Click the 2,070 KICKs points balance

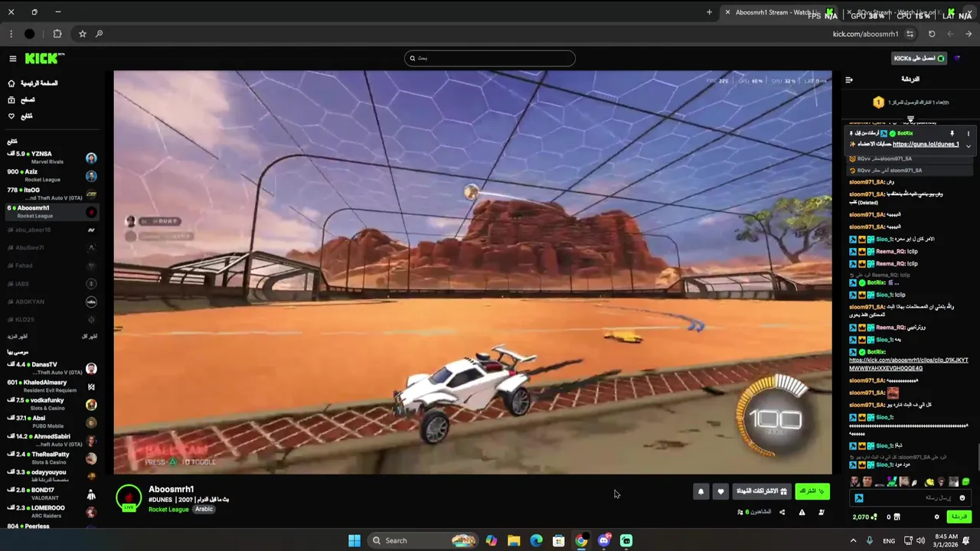coord(865,517)
